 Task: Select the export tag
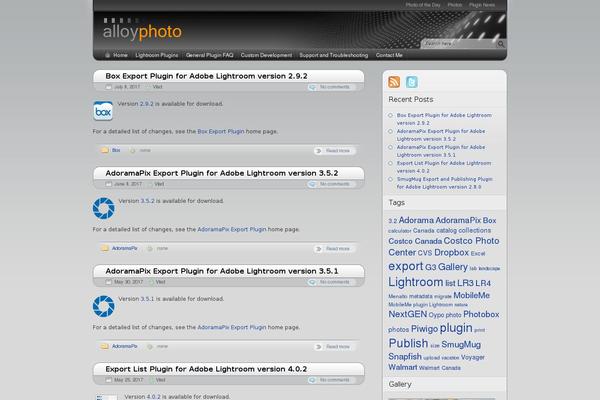[406, 266]
